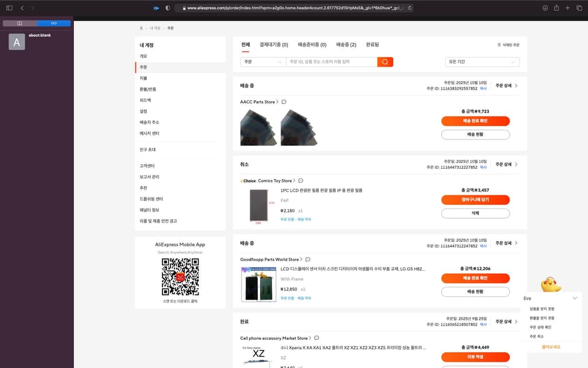
Task: Open 배송지 주소 in the account sidebar
Action: click(x=149, y=122)
